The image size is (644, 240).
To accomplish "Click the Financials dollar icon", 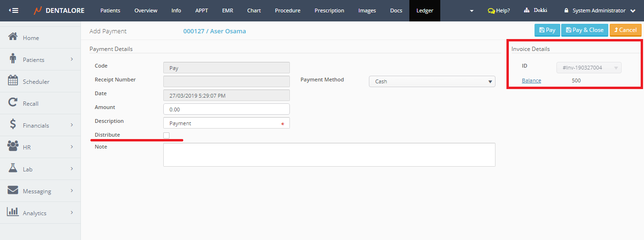I will tap(13, 125).
